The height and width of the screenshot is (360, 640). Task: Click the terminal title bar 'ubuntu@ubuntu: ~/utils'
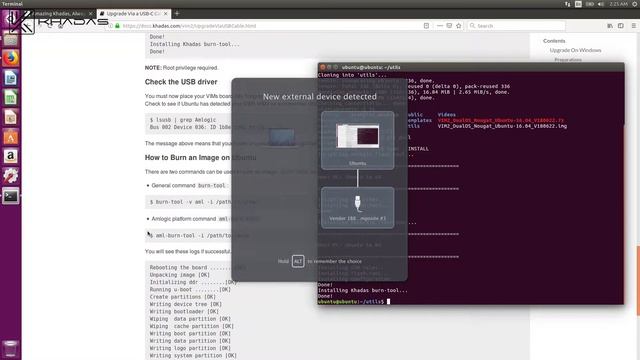(x=371, y=67)
